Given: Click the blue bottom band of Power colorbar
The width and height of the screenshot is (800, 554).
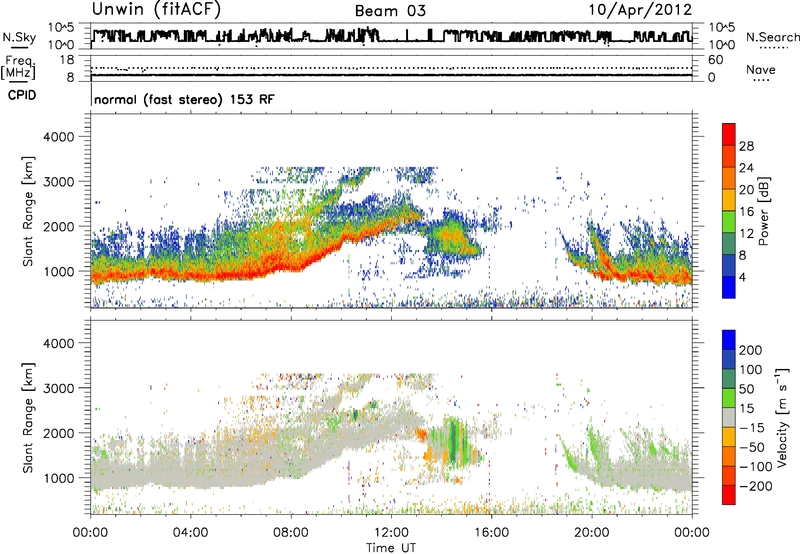Looking at the screenshot, I should [x=729, y=287].
